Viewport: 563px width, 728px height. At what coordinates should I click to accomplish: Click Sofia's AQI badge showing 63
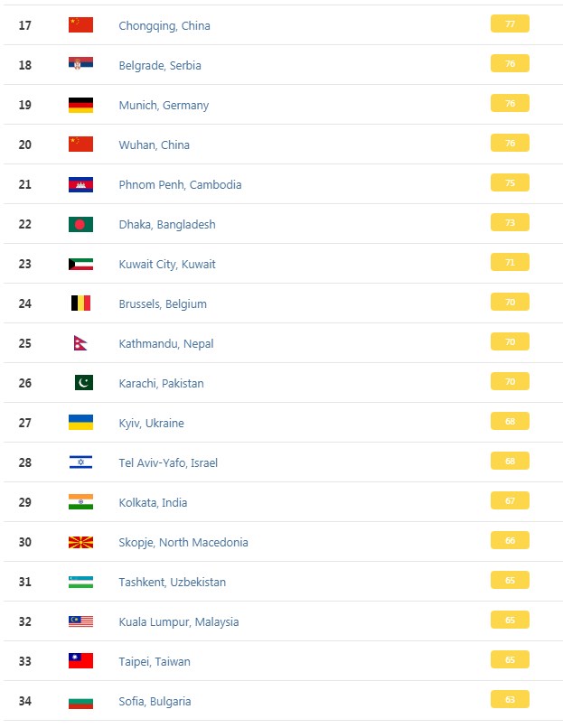click(x=510, y=699)
